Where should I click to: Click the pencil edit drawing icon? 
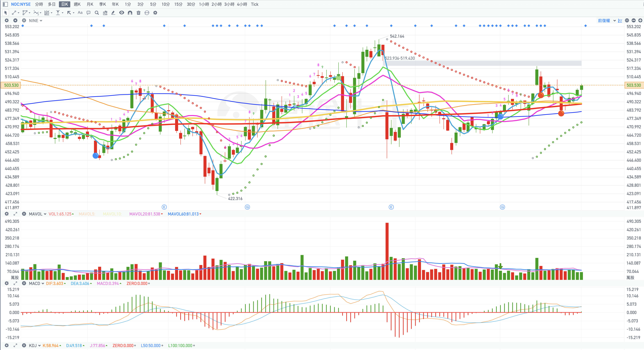click(113, 13)
